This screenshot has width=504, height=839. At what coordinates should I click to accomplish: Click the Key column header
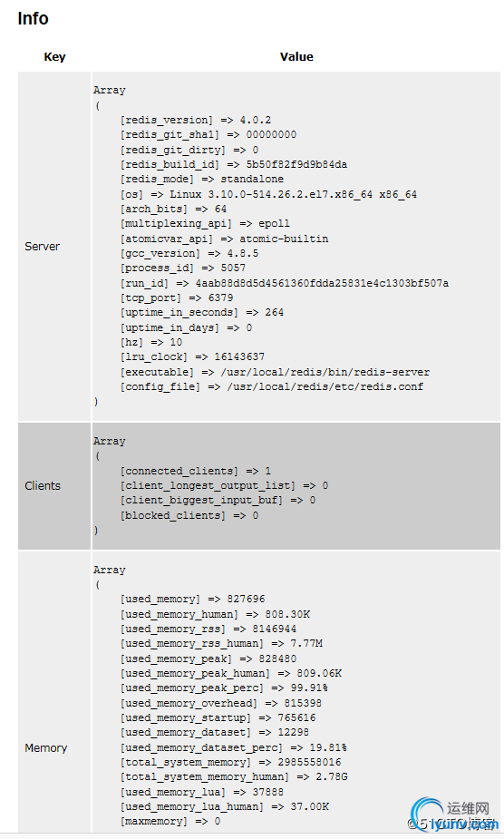(x=54, y=57)
